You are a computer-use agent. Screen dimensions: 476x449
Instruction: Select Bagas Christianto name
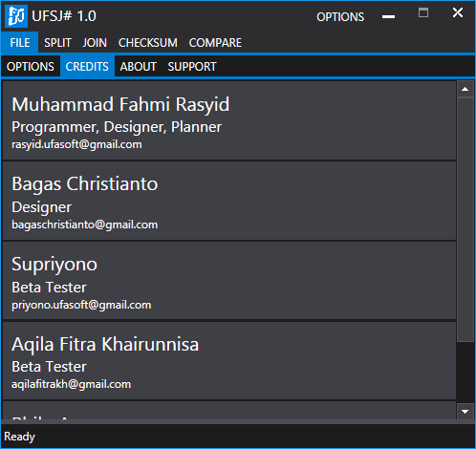[x=85, y=184]
